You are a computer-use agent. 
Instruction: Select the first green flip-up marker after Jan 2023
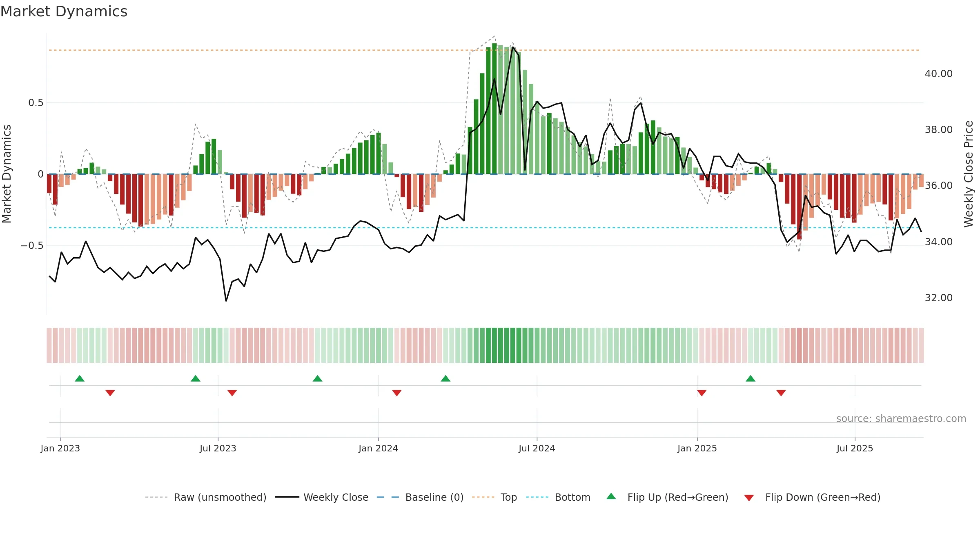[x=80, y=378]
